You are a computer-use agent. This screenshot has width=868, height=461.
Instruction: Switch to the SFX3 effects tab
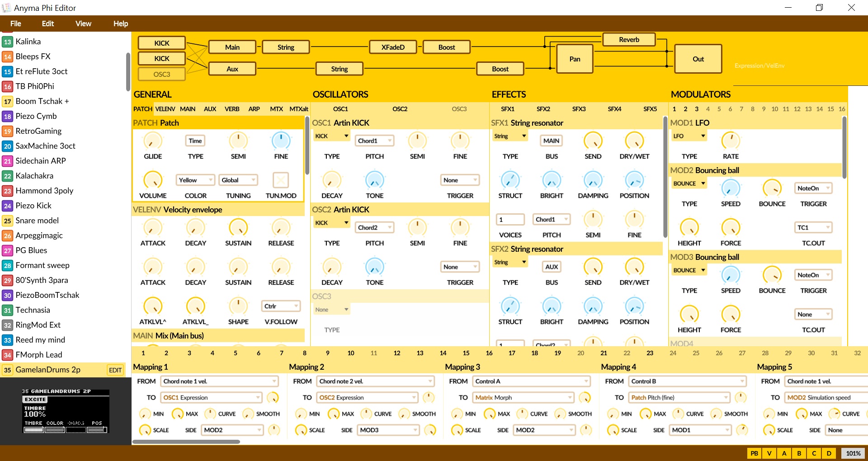pos(579,109)
